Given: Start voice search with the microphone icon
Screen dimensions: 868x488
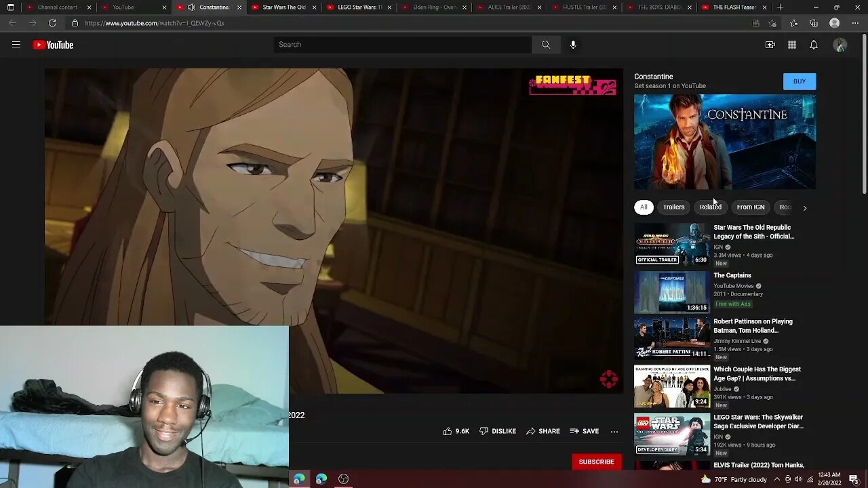Looking at the screenshot, I should click(x=573, y=45).
